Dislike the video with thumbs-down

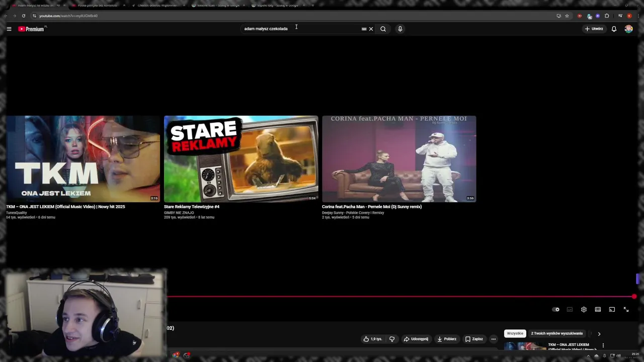point(392,339)
